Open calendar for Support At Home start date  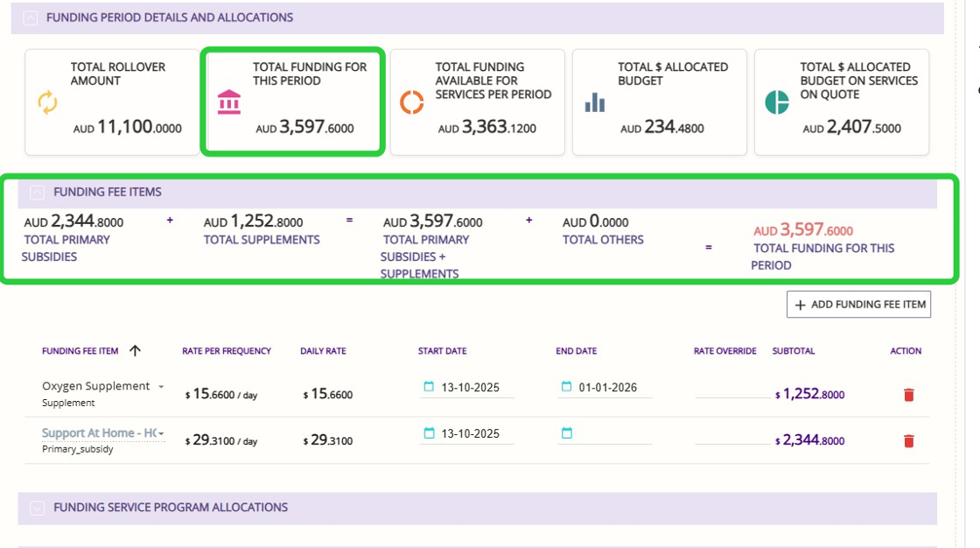click(429, 433)
